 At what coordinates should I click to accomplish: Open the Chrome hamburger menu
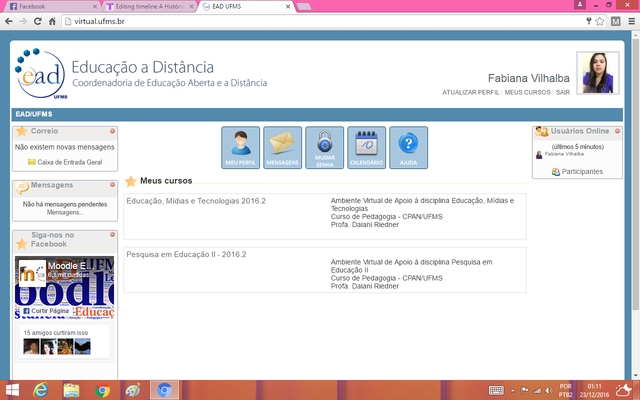631,21
